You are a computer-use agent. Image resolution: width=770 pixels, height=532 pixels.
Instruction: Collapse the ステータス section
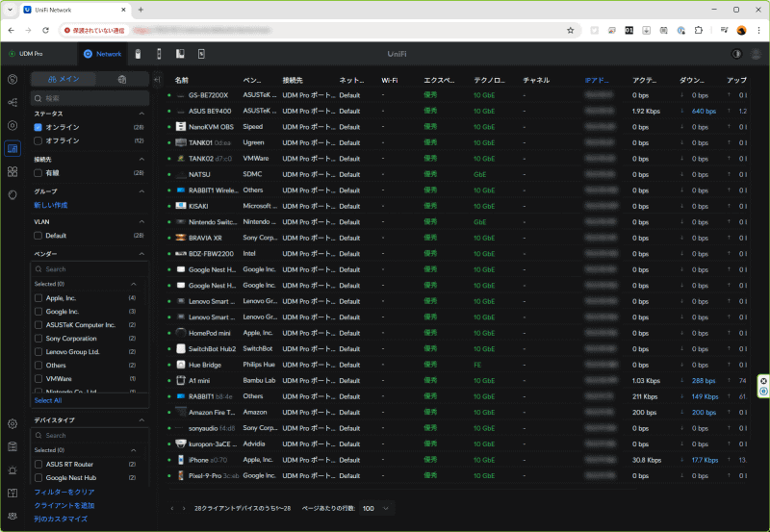click(x=141, y=114)
